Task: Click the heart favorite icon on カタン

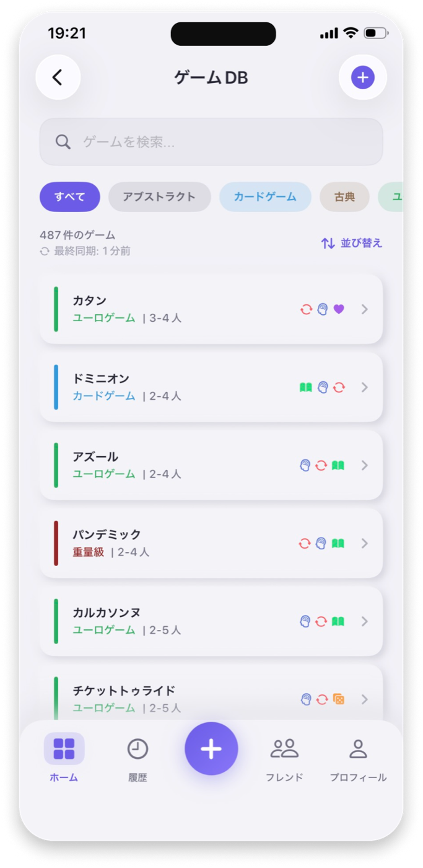Action: coord(338,309)
